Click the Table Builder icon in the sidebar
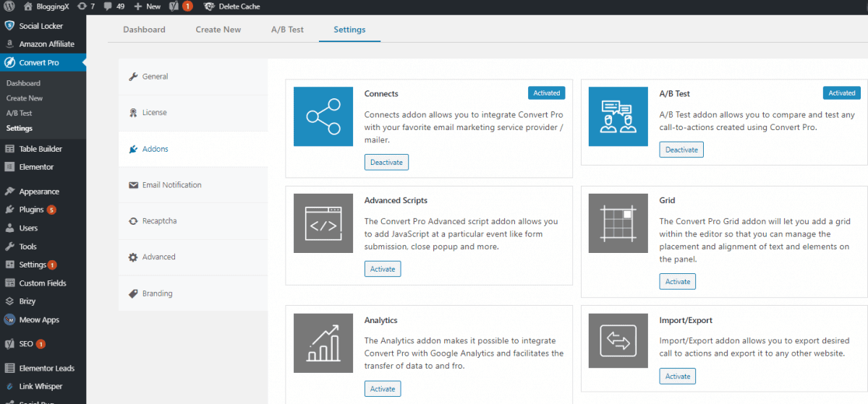 point(9,149)
